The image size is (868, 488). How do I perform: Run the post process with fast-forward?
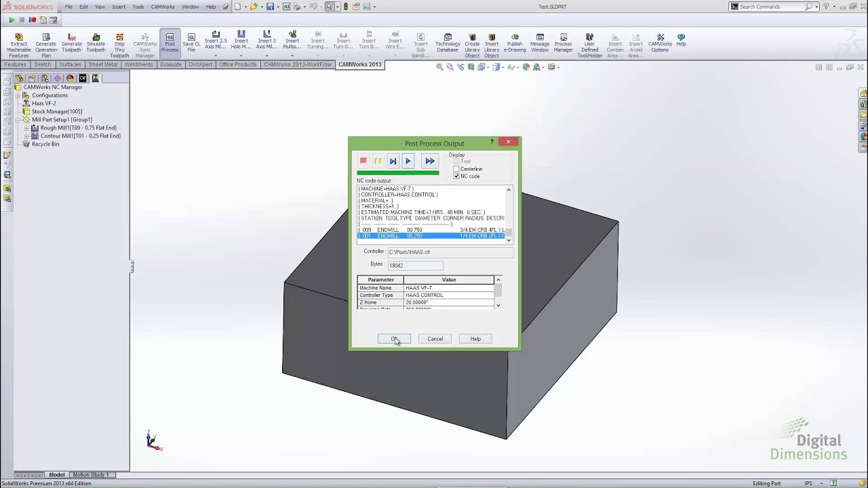[x=430, y=161]
